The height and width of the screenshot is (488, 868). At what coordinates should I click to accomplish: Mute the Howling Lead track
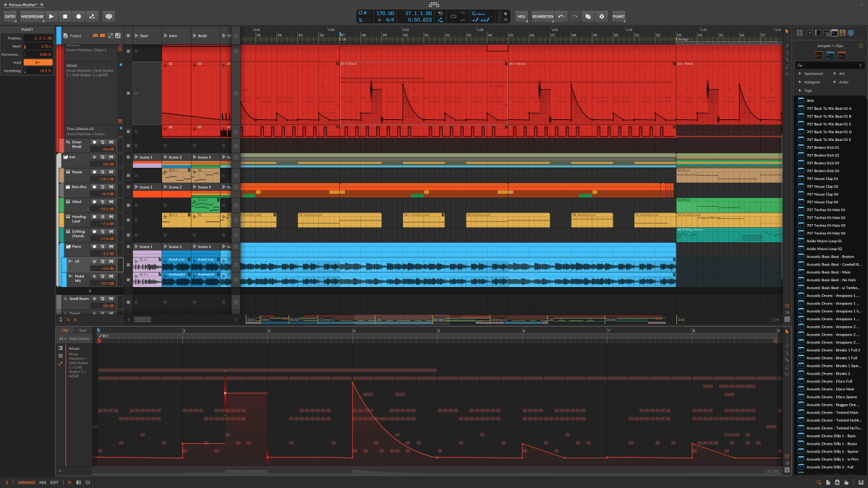(x=111, y=218)
